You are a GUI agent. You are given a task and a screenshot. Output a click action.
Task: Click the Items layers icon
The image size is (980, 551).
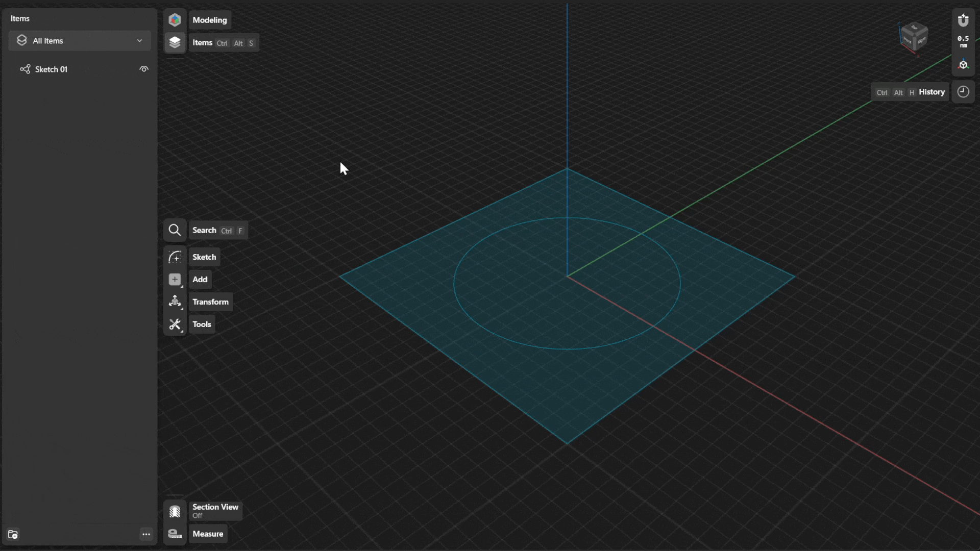[175, 42]
